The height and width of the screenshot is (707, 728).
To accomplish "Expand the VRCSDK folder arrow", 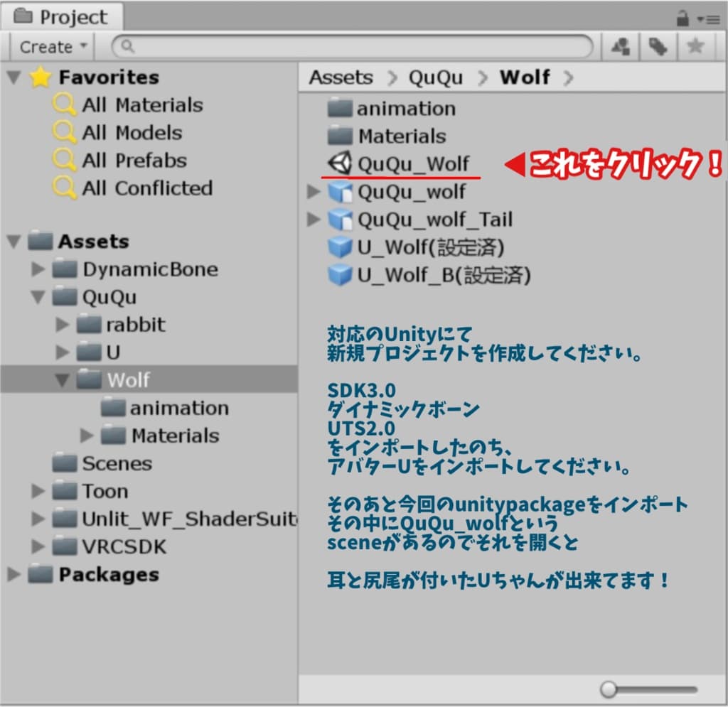I will [38, 546].
